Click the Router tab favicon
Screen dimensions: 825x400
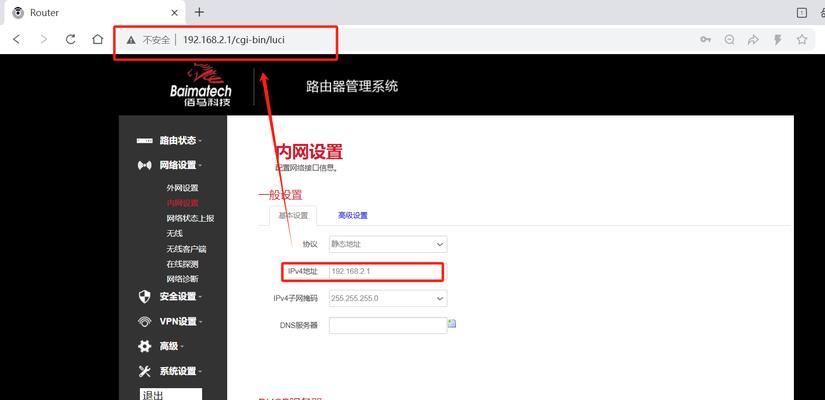tap(18, 13)
